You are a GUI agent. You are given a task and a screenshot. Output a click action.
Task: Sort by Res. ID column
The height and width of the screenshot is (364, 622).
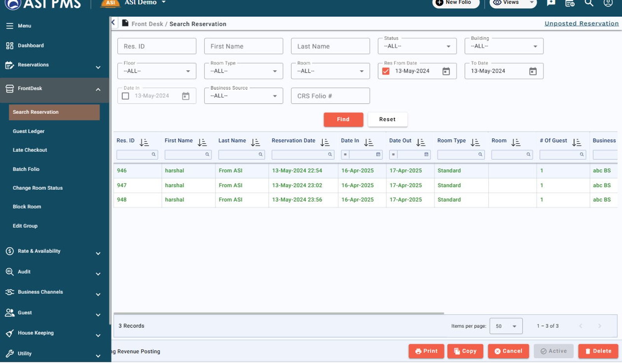(144, 143)
